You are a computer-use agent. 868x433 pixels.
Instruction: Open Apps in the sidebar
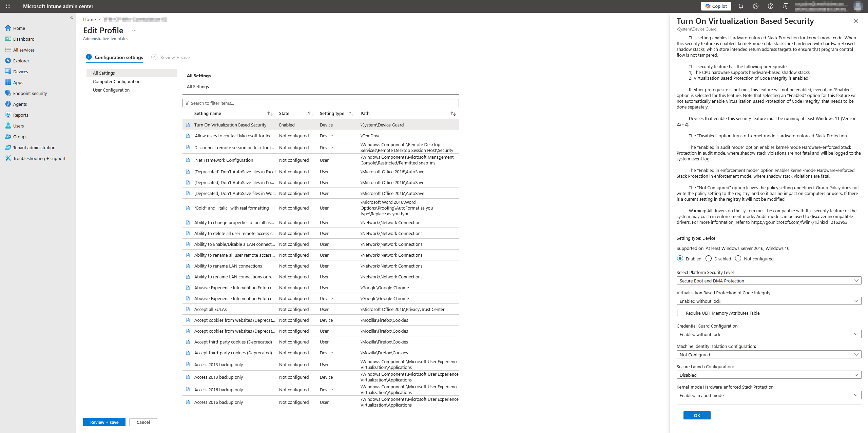(x=18, y=82)
